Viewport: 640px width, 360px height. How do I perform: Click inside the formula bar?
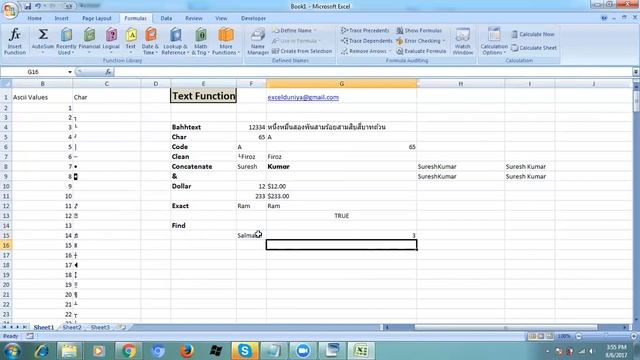373,72
